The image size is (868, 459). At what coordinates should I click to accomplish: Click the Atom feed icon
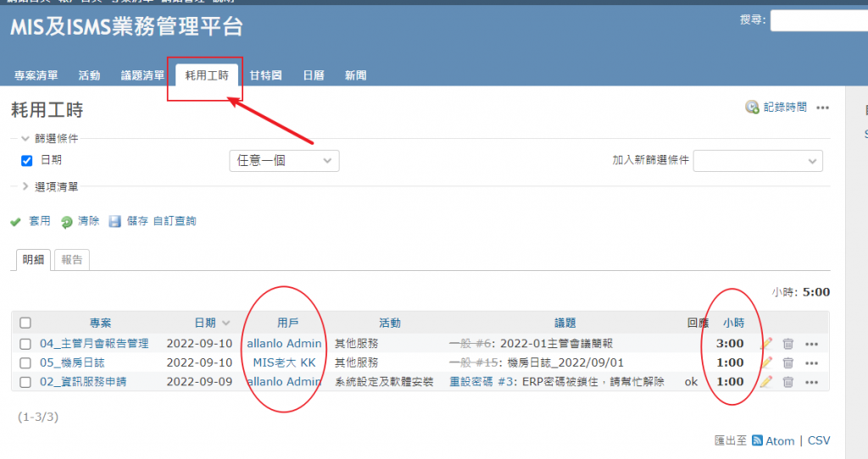(757, 440)
